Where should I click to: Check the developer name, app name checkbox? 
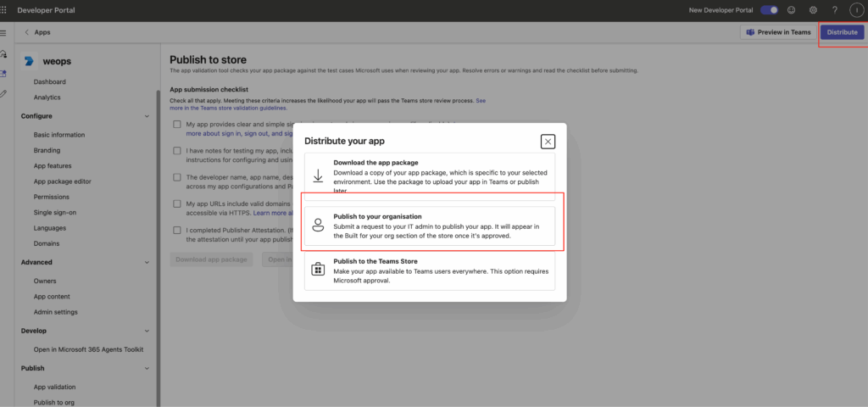[177, 177]
